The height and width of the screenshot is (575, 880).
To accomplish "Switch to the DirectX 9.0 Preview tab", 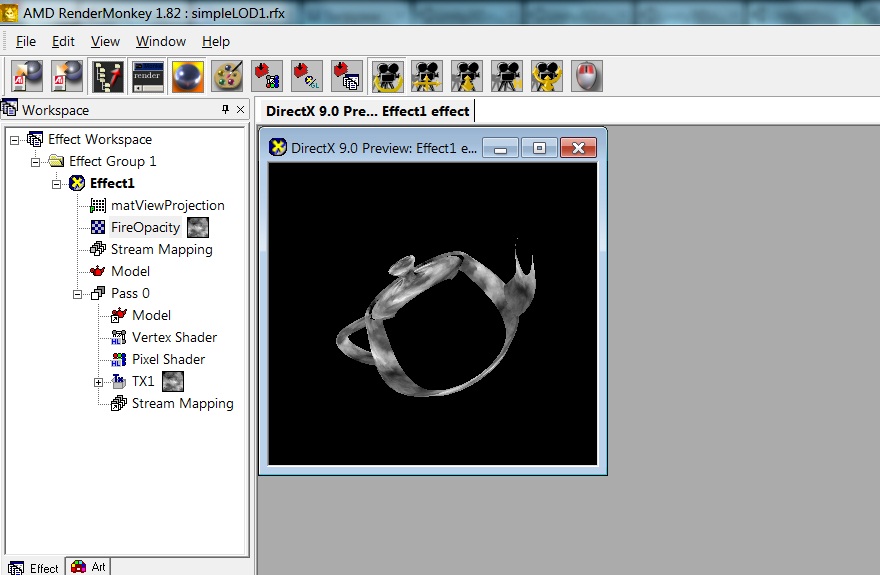I will pyautogui.click(x=367, y=111).
